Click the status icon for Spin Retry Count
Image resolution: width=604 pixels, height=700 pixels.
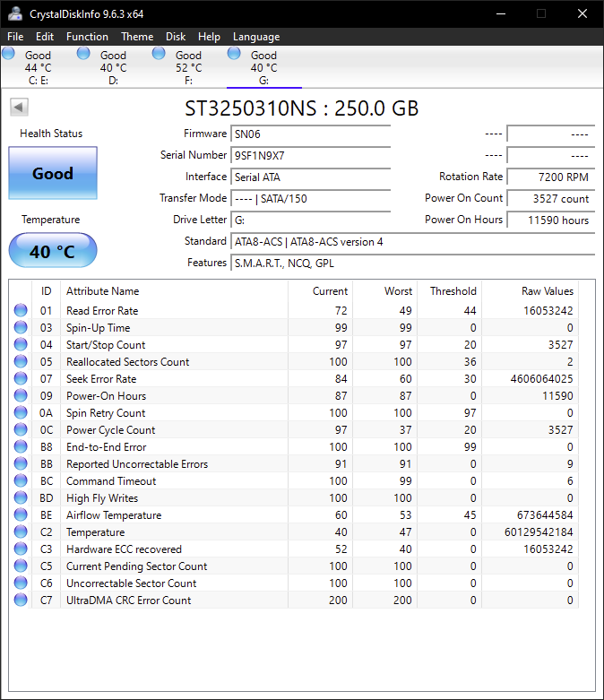click(x=21, y=412)
